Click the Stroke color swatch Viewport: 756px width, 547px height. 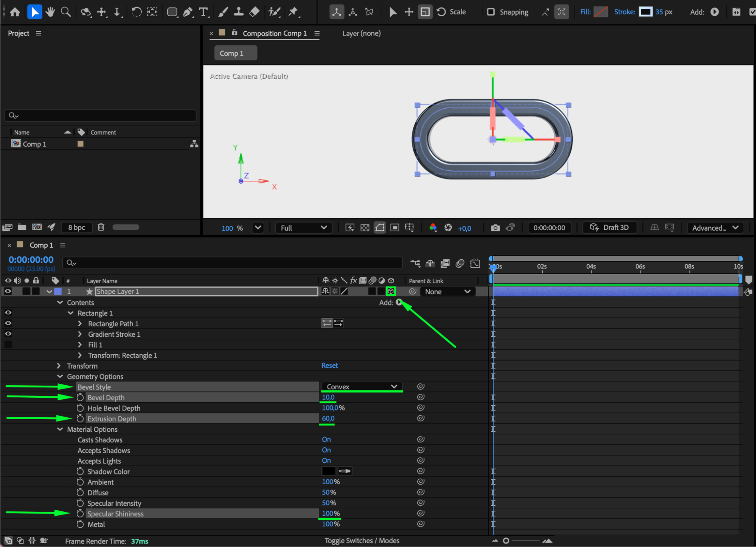646,12
